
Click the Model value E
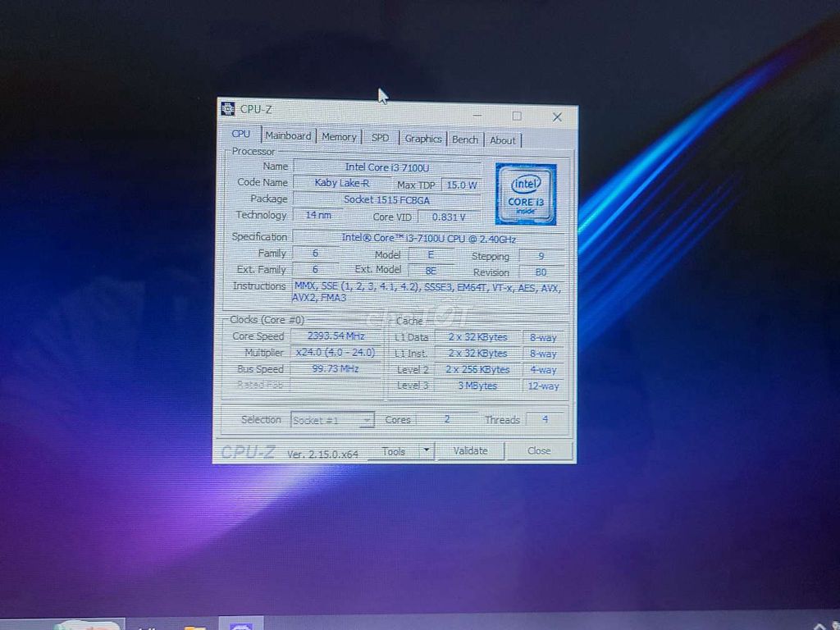[431, 255]
